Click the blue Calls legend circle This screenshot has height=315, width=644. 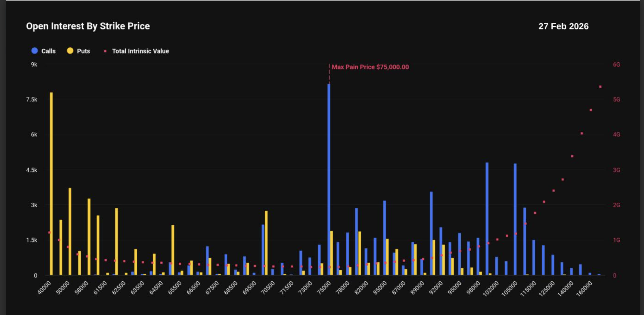pos(35,51)
